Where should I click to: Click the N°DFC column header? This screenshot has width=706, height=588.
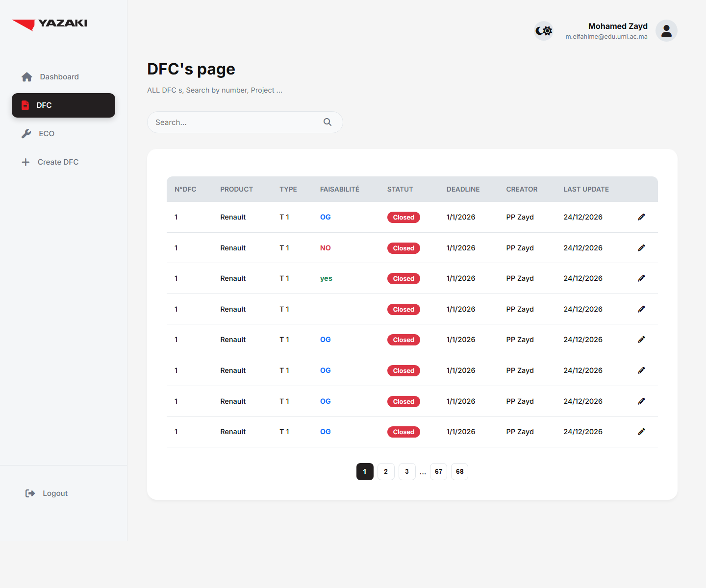pyautogui.click(x=185, y=189)
